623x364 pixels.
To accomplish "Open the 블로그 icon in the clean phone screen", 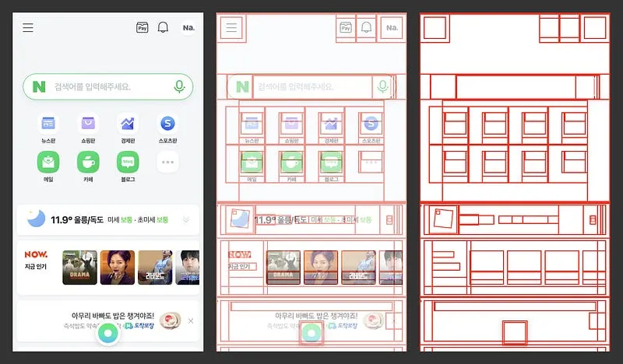I will click(x=128, y=162).
